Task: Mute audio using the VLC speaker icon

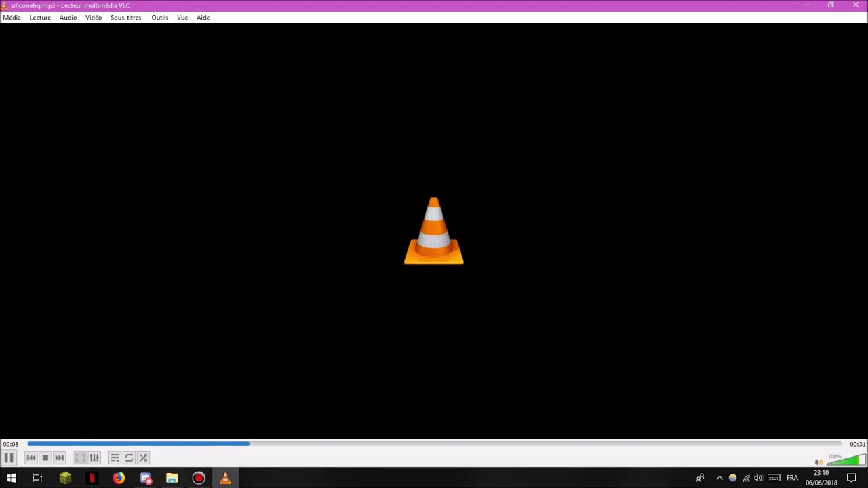Action: 818,462
